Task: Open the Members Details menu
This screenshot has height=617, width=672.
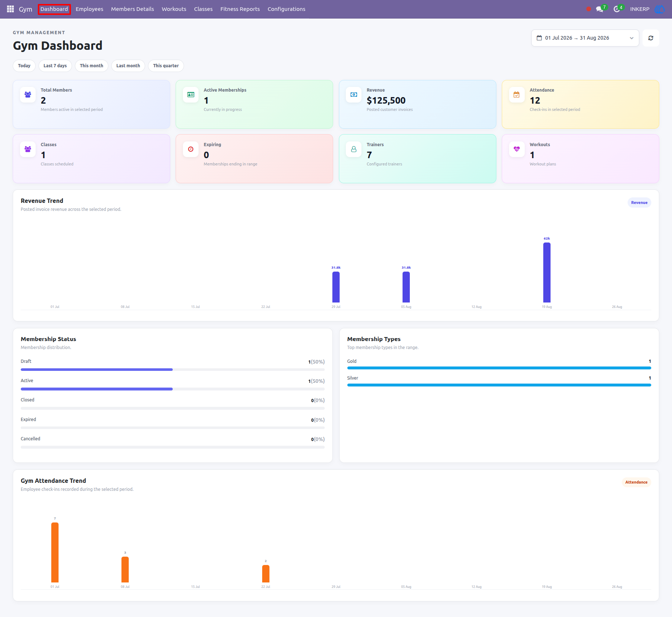Action: coord(132,9)
